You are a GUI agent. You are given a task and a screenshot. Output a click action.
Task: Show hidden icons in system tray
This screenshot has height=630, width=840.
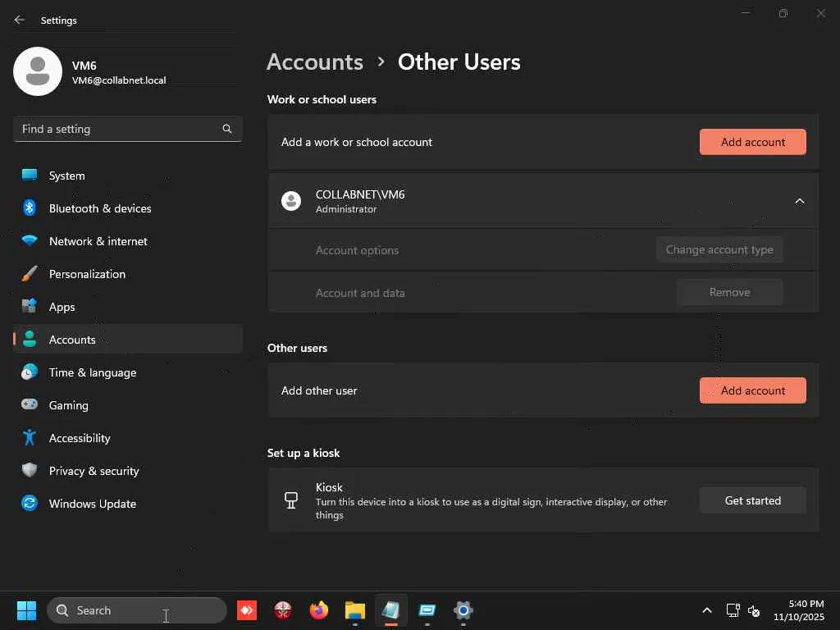tap(706, 610)
